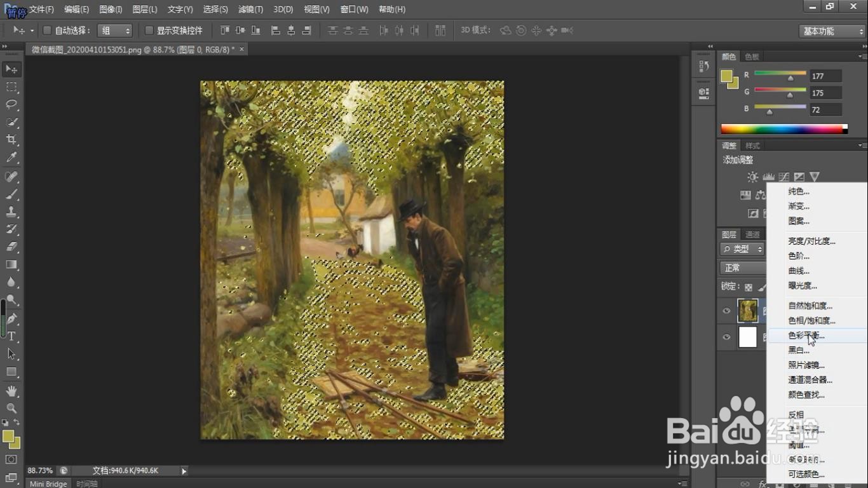Add Curves adjustment icon
The image size is (868, 488).
(x=783, y=177)
